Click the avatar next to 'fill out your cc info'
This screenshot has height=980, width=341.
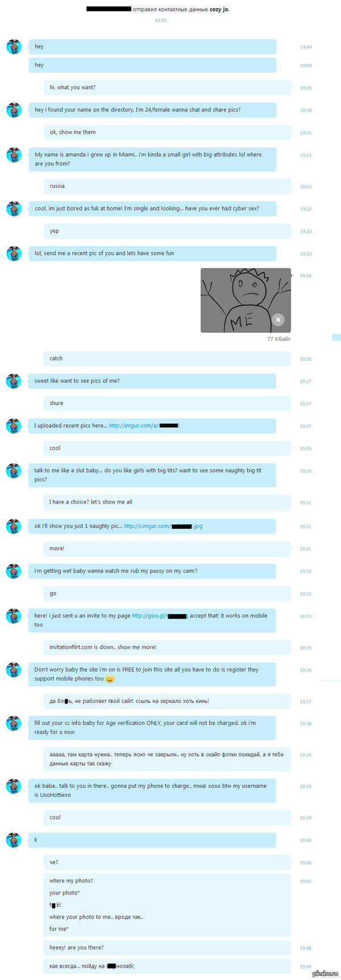[14, 723]
